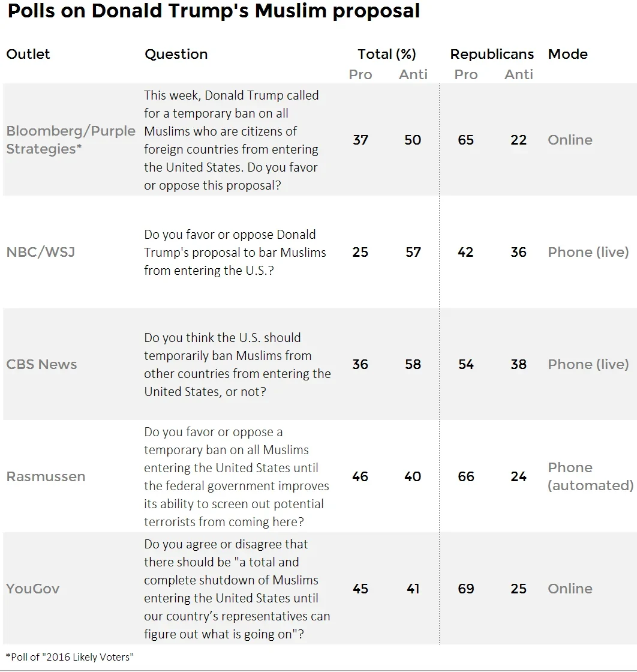Select the NBC/WSJ question text
Screen dimensions: 637x672
235,253
